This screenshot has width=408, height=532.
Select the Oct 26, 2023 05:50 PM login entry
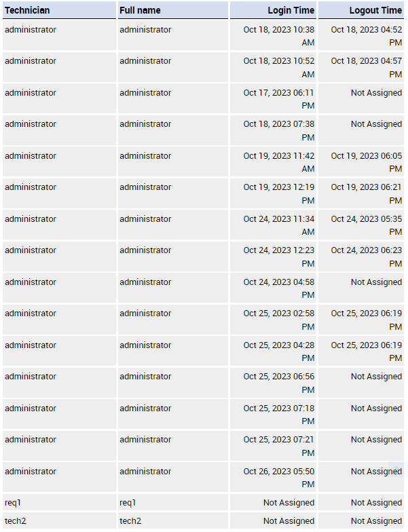pyautogui.click(x=279, y=478)
